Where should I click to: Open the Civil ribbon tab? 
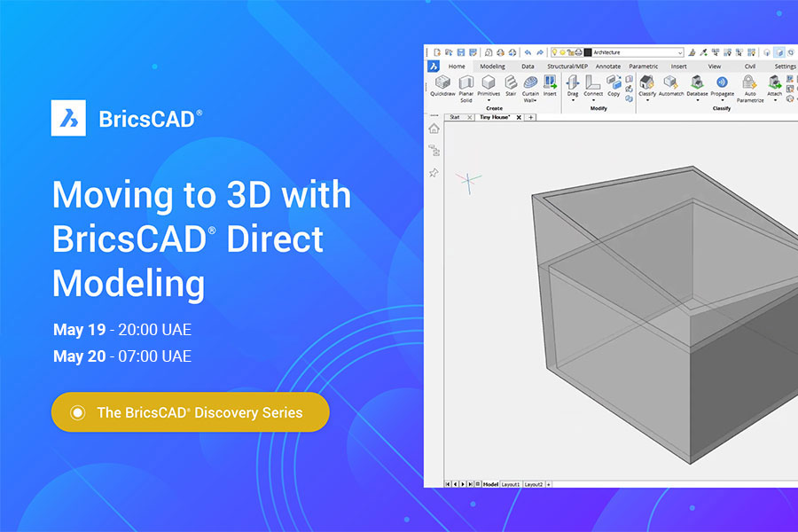click(749, 66)
